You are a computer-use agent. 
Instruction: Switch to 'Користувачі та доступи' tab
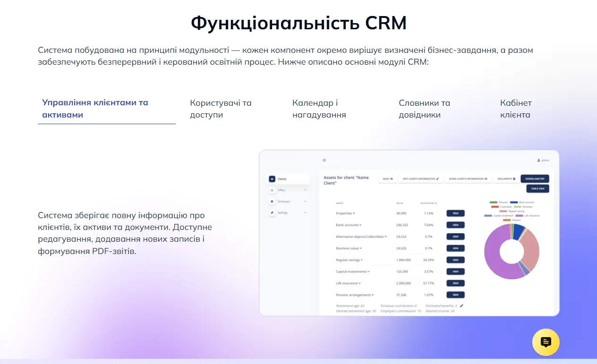coord(221,109)
